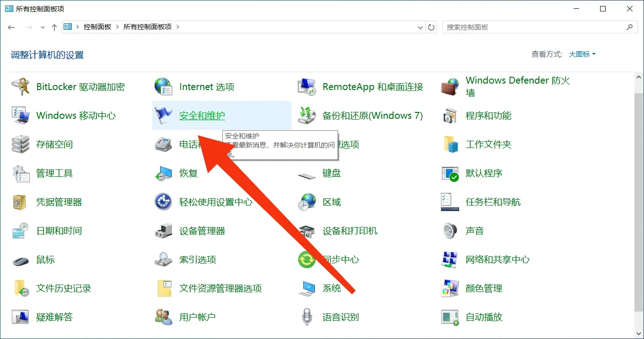Open the RemoteApp 和桌面连接 icon
Viewport: 644px width, 339px height.
pyautogui.click(x=306, y=87)
